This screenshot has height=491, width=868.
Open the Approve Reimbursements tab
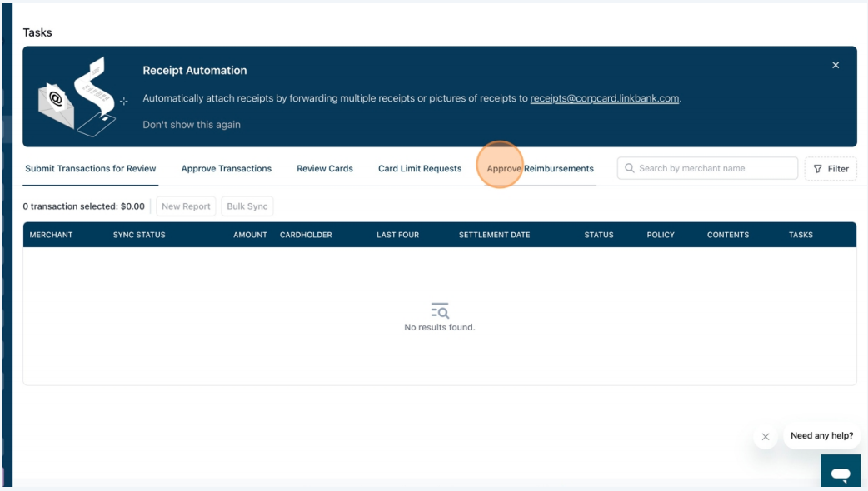(x=541, y=169)
